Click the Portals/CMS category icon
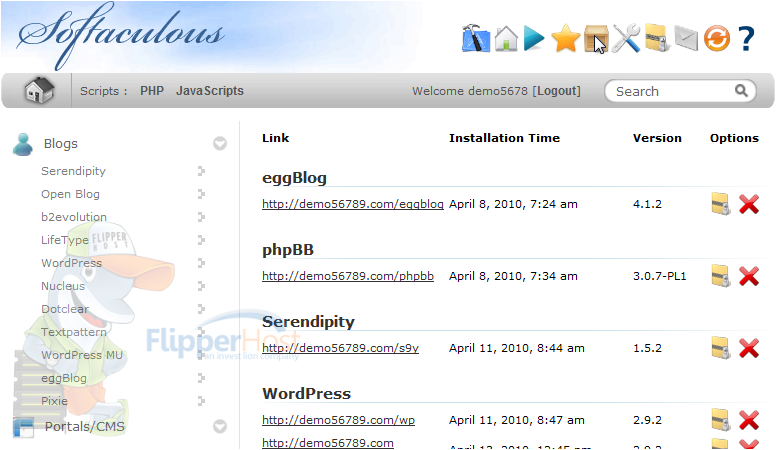This screenshot has width=776, height=450. (24, 427)
